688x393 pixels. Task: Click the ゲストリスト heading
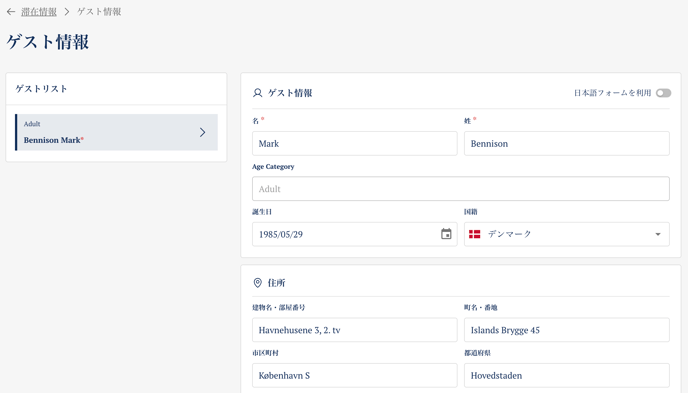pyautogui.click(x=41, y=89)
